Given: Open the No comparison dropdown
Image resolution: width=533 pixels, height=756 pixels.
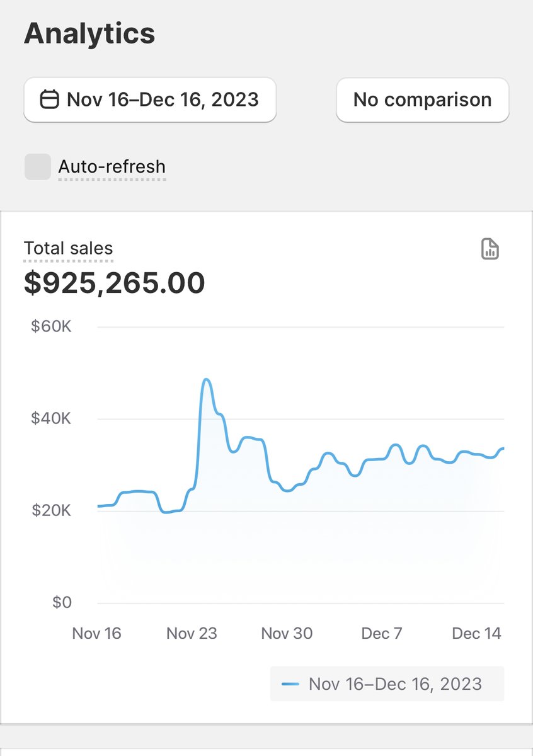Looking at the screenshot, I should pos(422,100).
